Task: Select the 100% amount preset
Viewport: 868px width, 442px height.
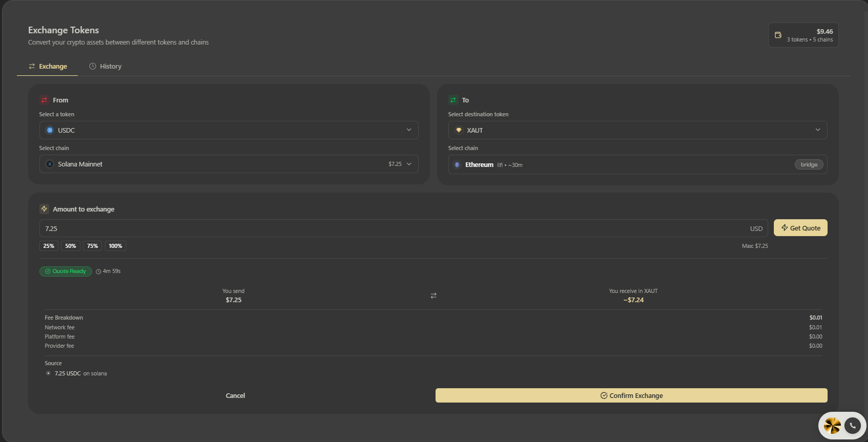Action: pyautogui.click(x=116, y=246)
